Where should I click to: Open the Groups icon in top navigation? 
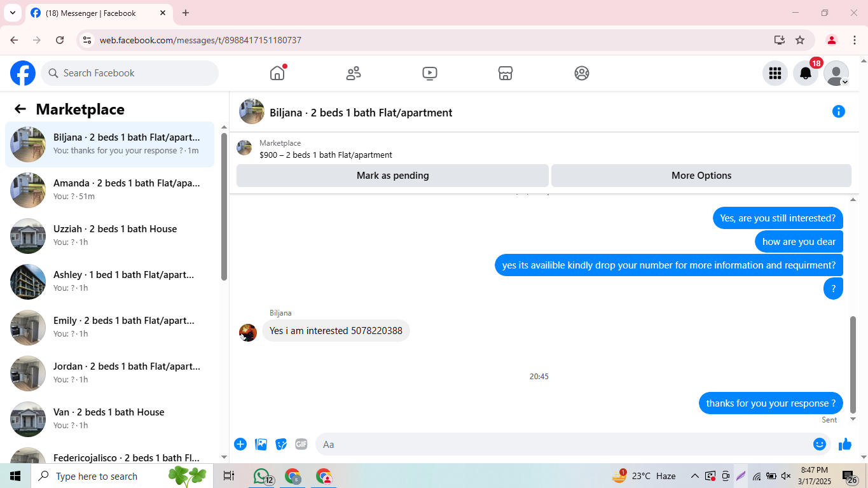click(x=582, y=73)
